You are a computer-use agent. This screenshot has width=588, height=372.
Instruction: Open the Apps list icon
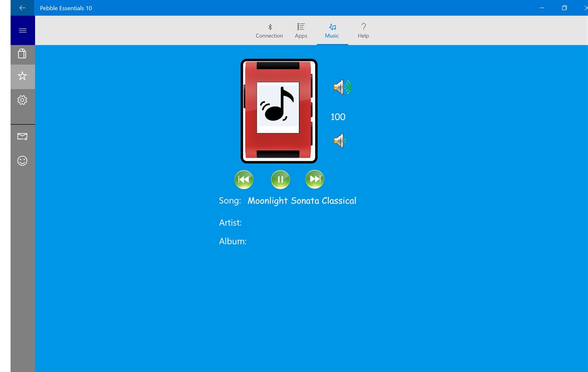301,27
